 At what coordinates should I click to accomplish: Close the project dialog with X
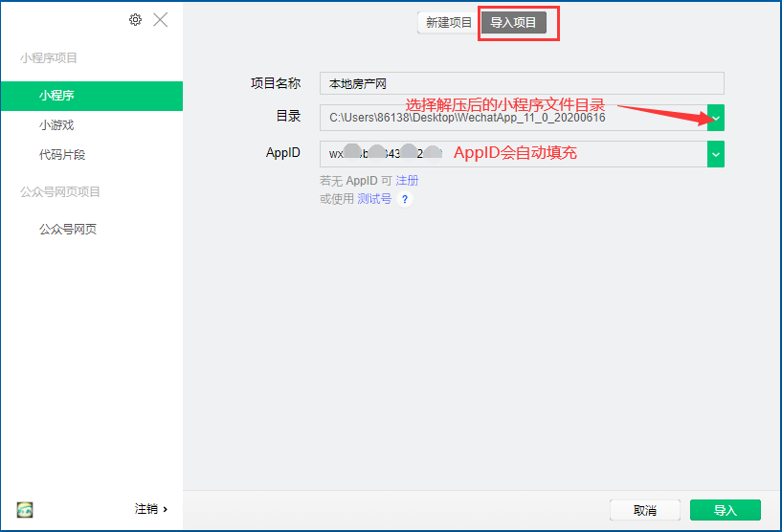160,19
